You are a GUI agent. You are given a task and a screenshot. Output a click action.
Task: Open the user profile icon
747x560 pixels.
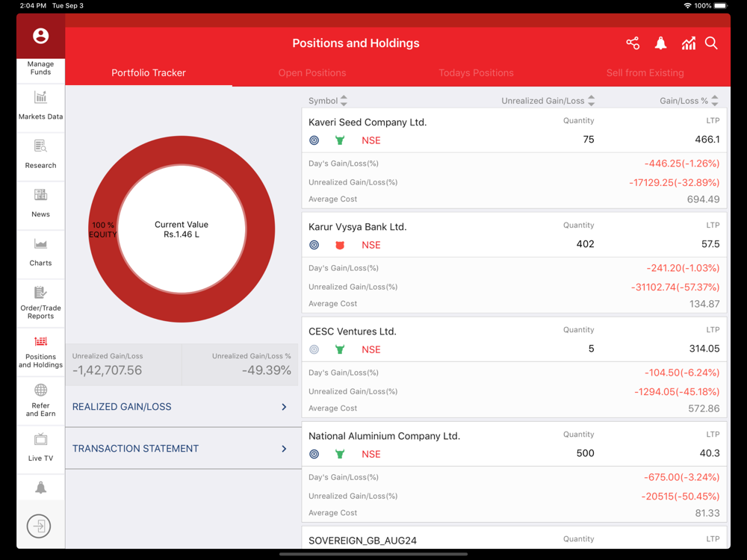tap(40, 36)
